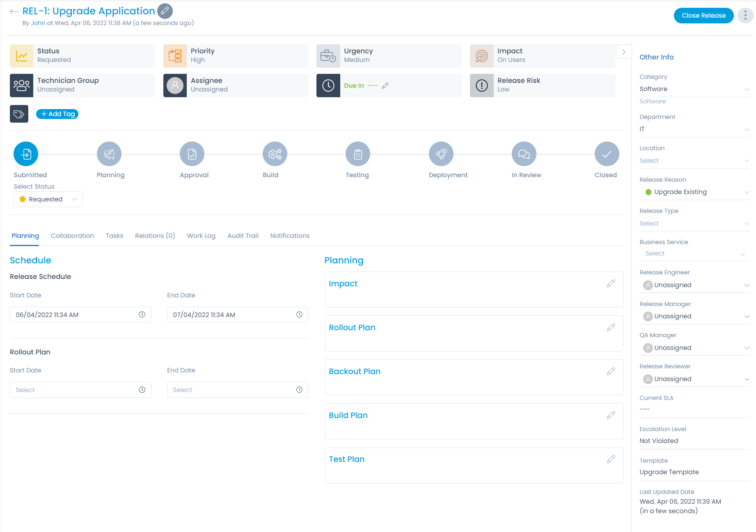Go back using the left arrow icon
The width and height of the screenshot is (756, 532).
click(x=14, y=11)
